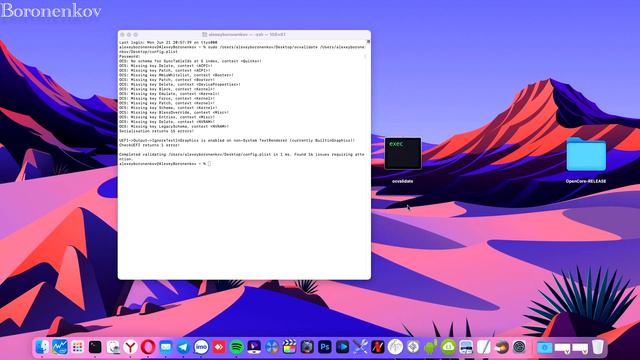Open the dark round app beside the trash stacks
Image resolution: width=640 pixels, height=360 pixels.
tap(519, 347)
